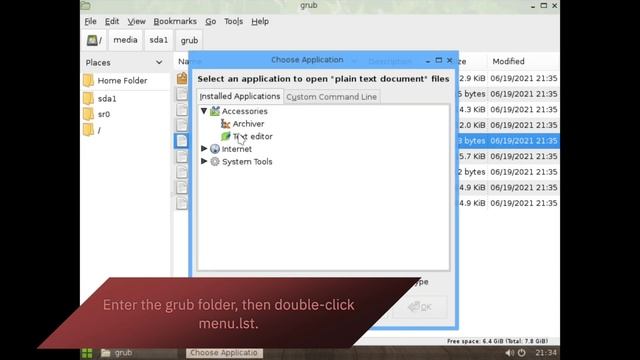The image size is (640, 360).
Task: Select the row with size 2.0 KiB
Action: 366,125
